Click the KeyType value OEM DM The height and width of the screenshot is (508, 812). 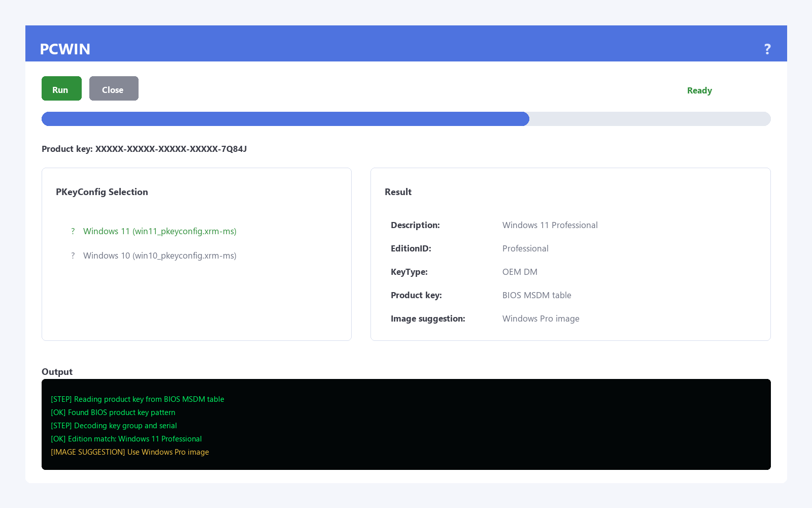click(520, 272)
